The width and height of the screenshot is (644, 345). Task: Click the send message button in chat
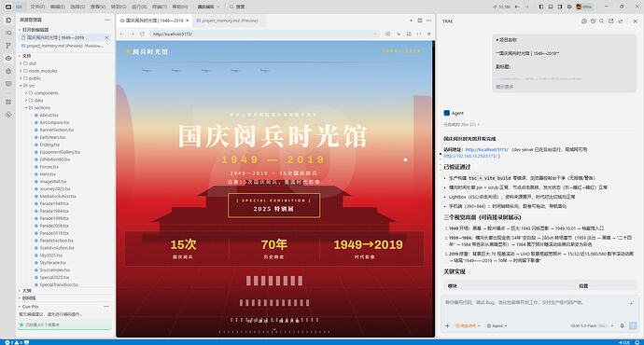coord(633,325)
